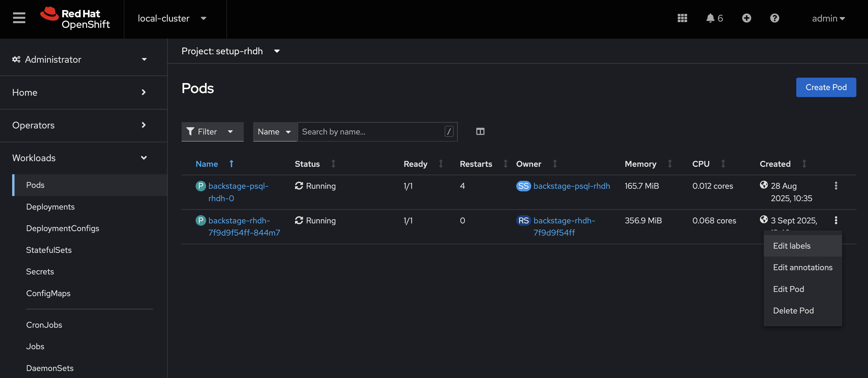Switch the Administrator perspective dropdown
The image size is (868, 378).
[x=80, y=59]
